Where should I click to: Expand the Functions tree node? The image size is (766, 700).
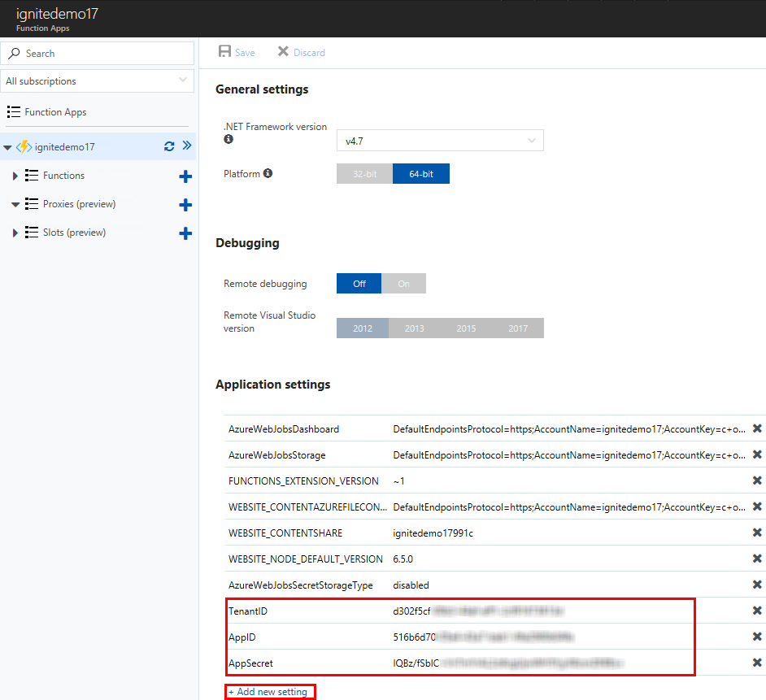(15, 176)
